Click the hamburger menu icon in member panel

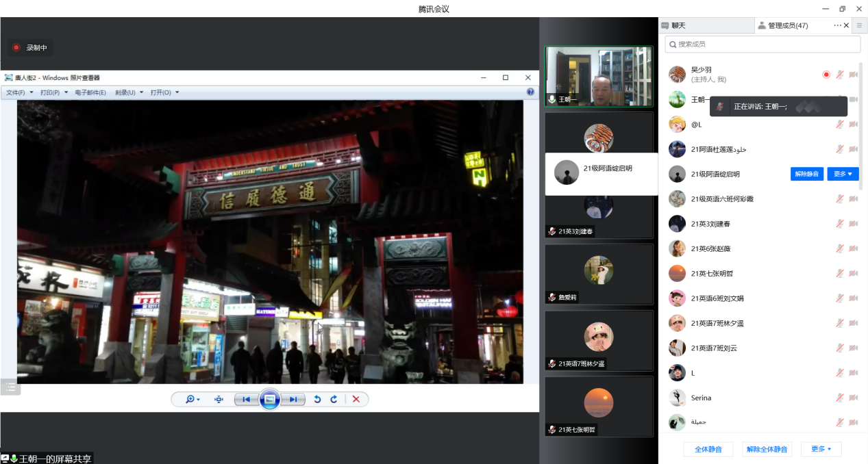(859, 25)
